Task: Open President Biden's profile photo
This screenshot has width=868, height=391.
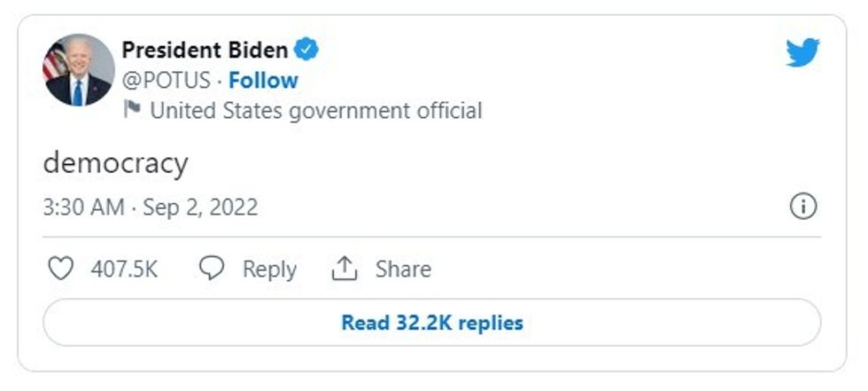Action: pos(78,70)
